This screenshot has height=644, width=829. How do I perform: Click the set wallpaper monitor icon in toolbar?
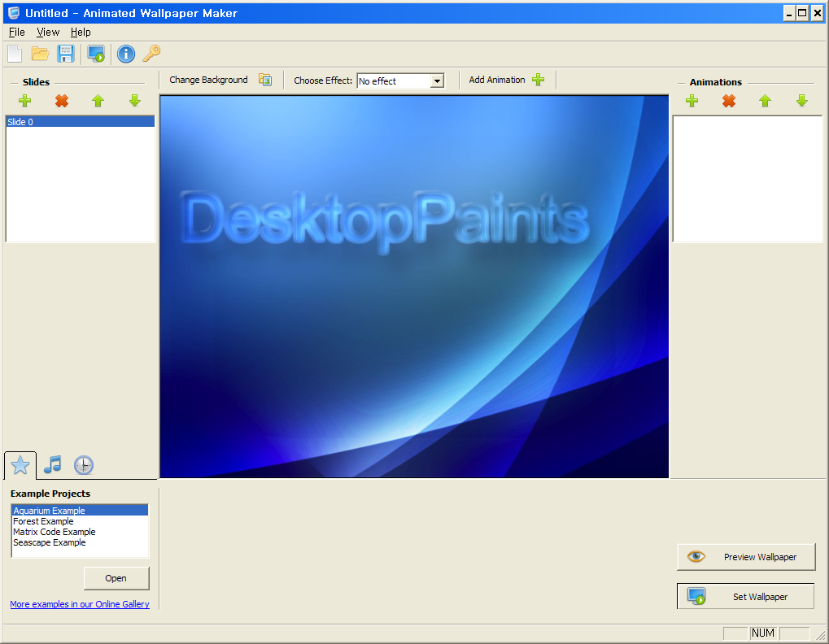coord(96,54)
